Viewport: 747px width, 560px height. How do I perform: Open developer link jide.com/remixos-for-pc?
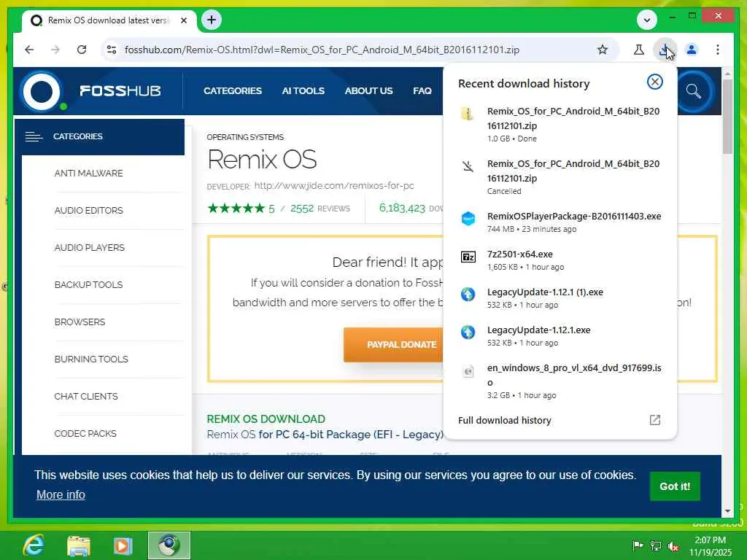click(x=334, y=186)
